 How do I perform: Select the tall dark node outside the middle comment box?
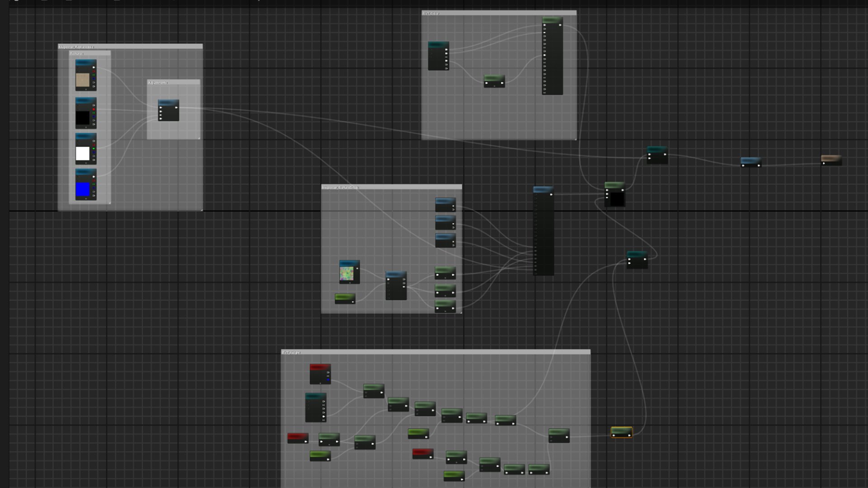(543, 230)
